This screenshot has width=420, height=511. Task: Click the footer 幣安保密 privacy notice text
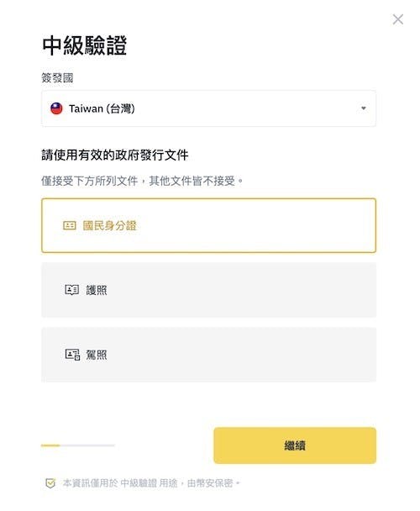point(151,483)
